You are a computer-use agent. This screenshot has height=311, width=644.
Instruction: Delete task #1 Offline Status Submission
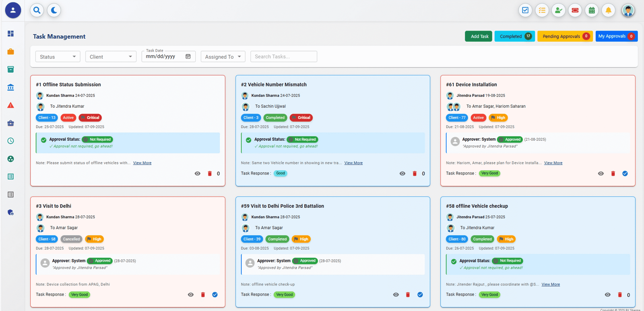coord(210,173)
